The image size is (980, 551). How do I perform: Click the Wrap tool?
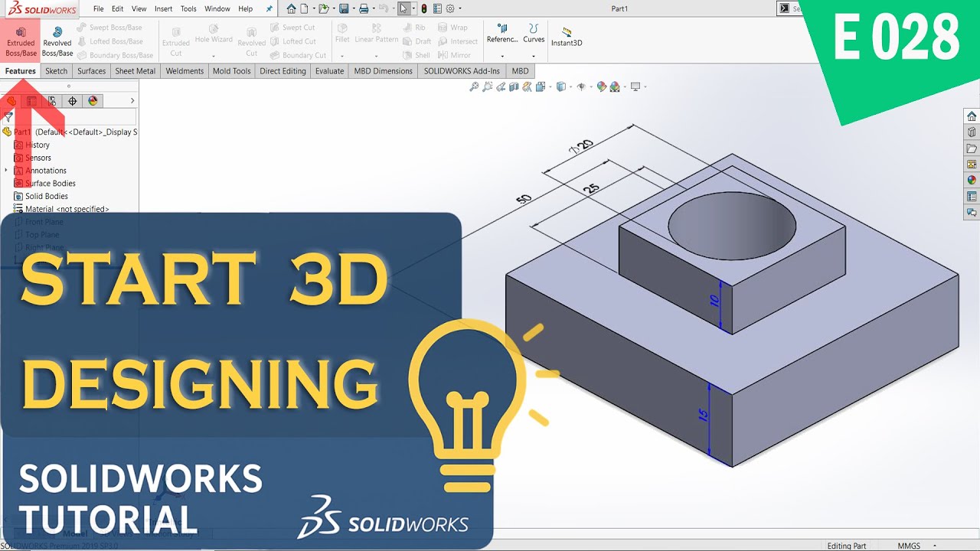(x=452, y=28)
